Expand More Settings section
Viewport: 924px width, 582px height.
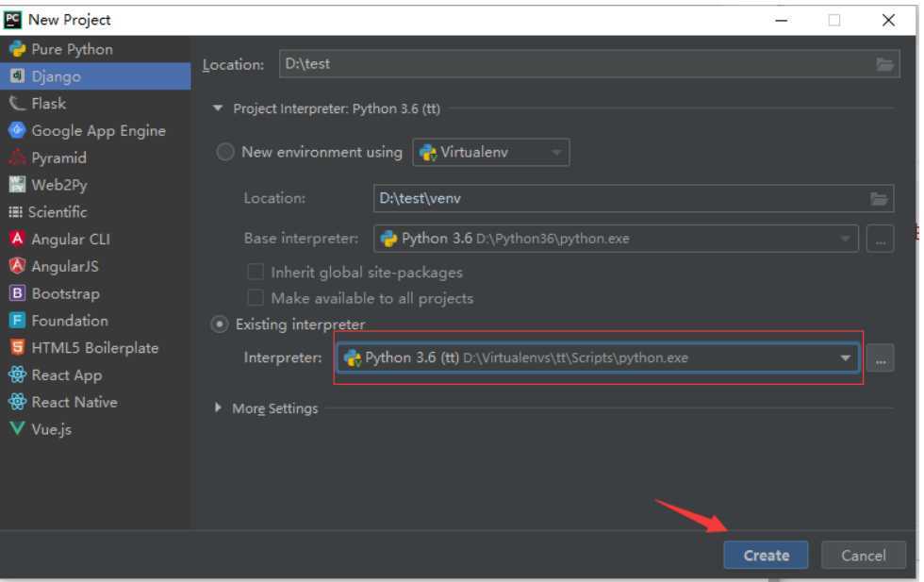pyautogui.click(x=218, y=408)
